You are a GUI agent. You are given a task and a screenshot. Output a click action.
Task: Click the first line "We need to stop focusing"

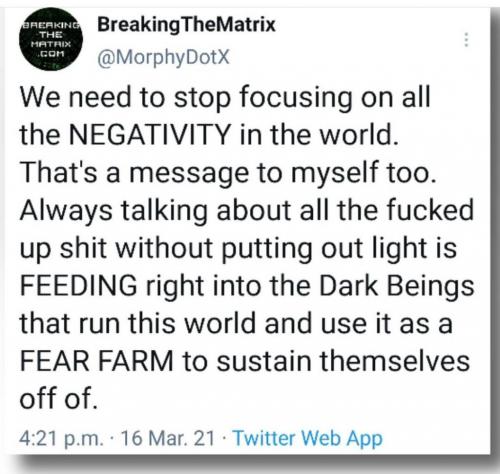186,97
